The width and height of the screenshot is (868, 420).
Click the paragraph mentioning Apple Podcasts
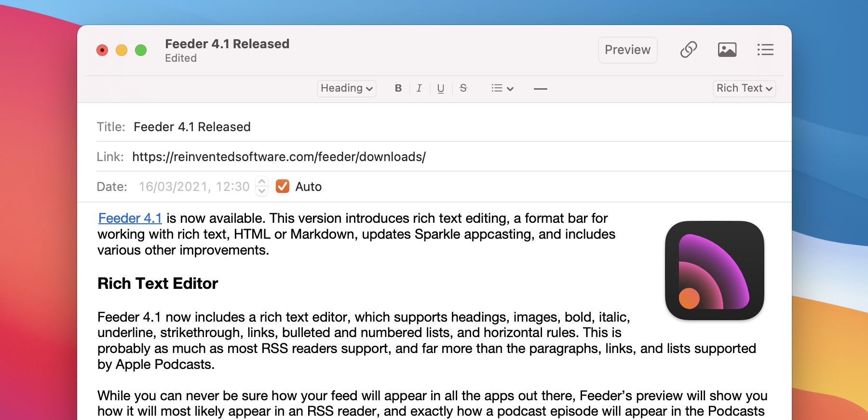coord(426,340)
